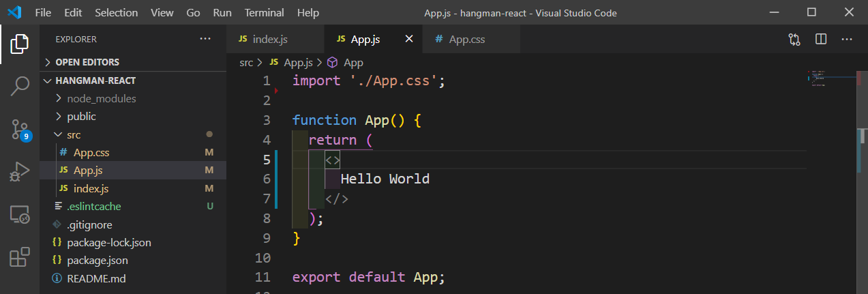Close the App.js editor tab
The height and width of the screenshot is (294, 868).
coord(409,39)
